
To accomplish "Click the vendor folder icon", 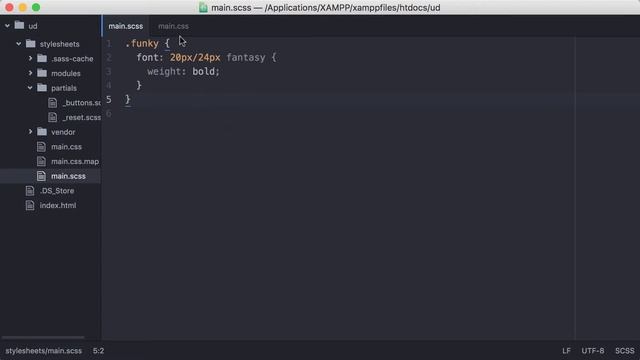I will [x=42, y=131].
